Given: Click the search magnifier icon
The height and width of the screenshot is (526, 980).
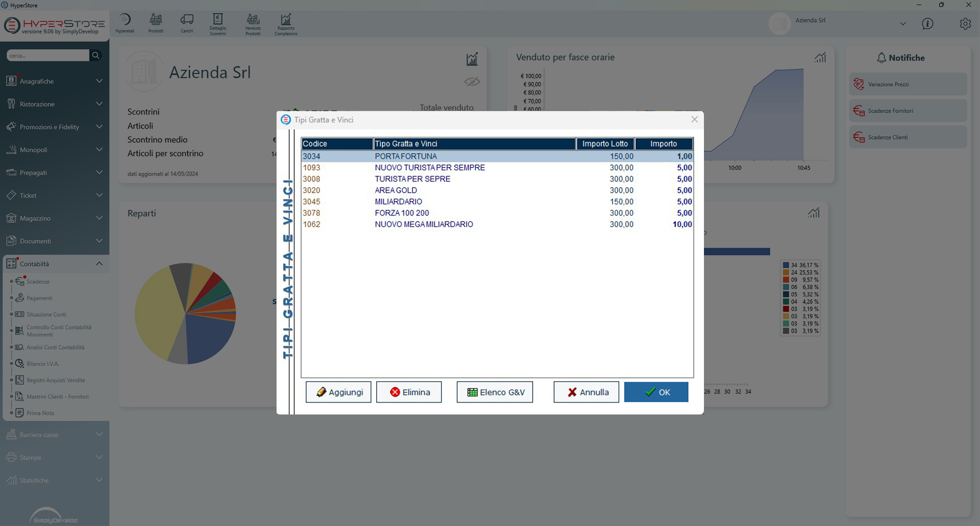Looking at the screenshot, I should pyautogui.click(x=96, y=55).
